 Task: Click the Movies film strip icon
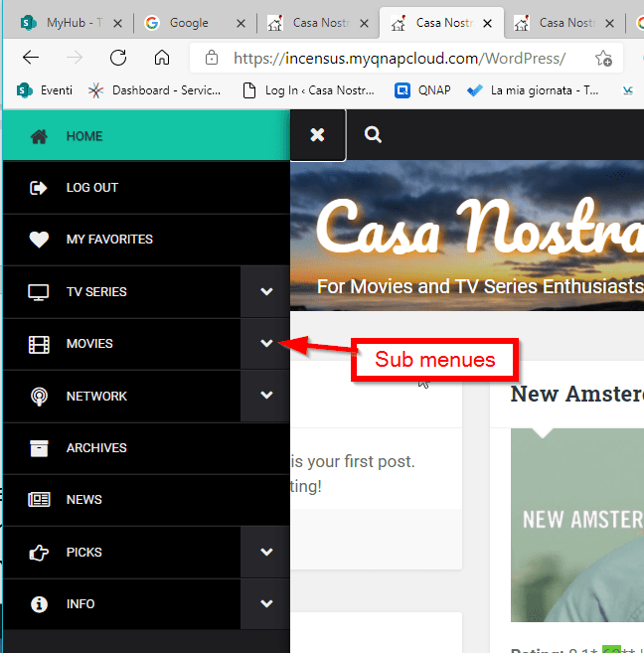point(39,345)
